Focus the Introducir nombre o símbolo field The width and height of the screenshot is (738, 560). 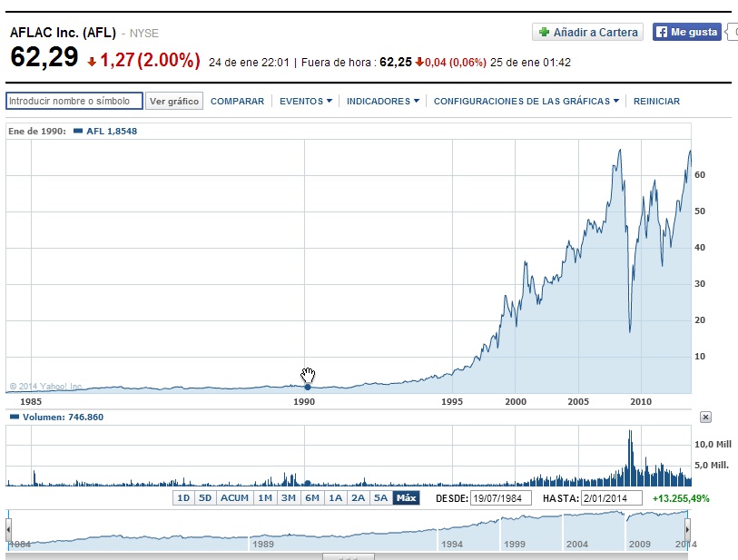[x=74, y=101]
